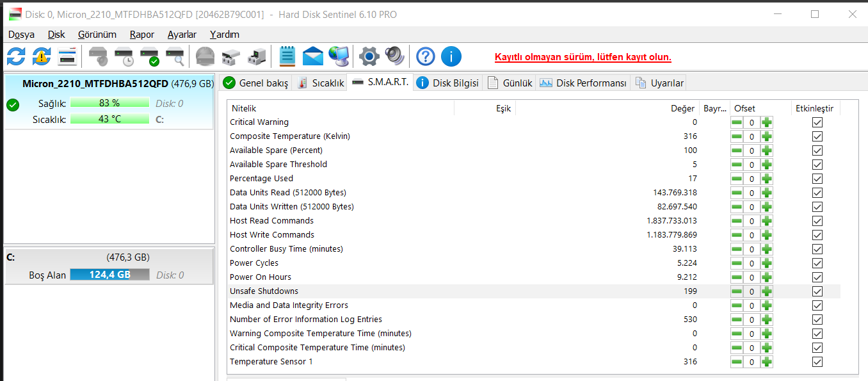Sort by the Nitelik column header
868x381 pixels.
341,109
